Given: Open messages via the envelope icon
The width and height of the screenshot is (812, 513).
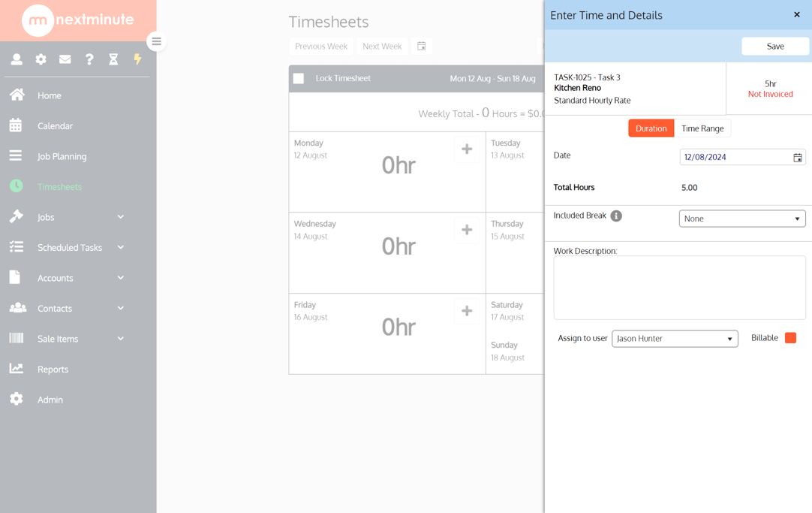Looking at the screenshot, I should (x=65, y=59).
